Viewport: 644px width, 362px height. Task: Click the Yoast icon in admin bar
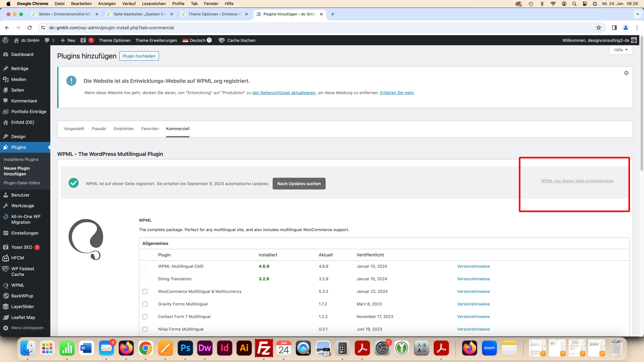pos(83,40)
